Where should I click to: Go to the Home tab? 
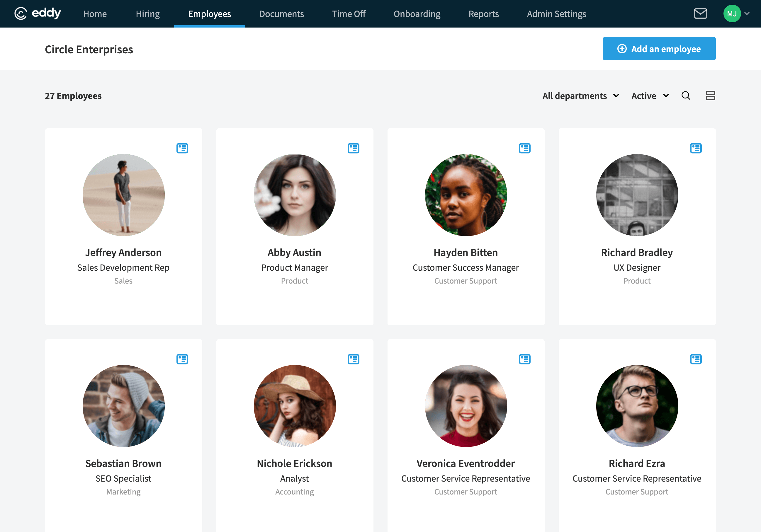click(x=95, y=13)
